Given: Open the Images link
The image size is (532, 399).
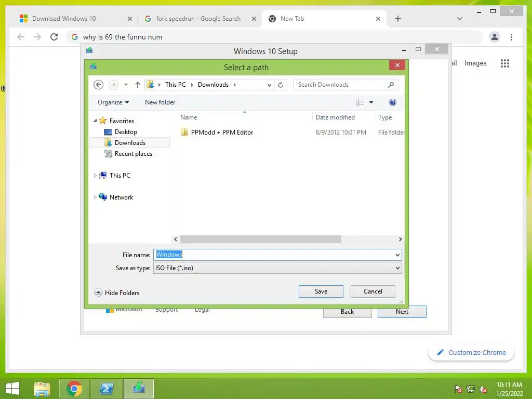Looking at the screenshot, I should pyautogui.click(x=475, y=63).
